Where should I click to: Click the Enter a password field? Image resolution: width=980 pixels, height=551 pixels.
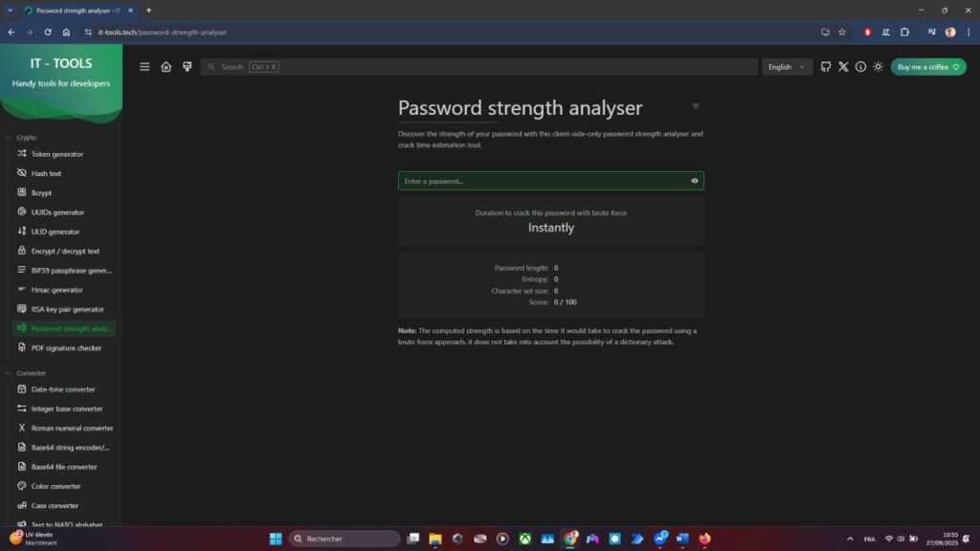[541, 181]
